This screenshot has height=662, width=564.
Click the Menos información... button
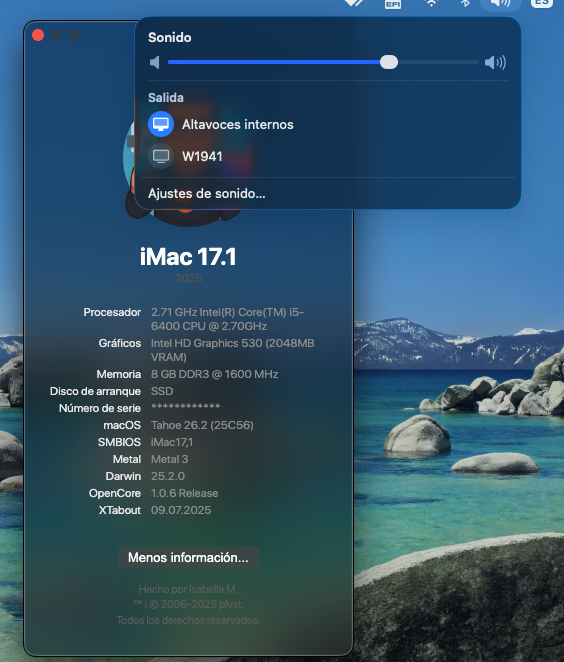(x=188, y=557)
